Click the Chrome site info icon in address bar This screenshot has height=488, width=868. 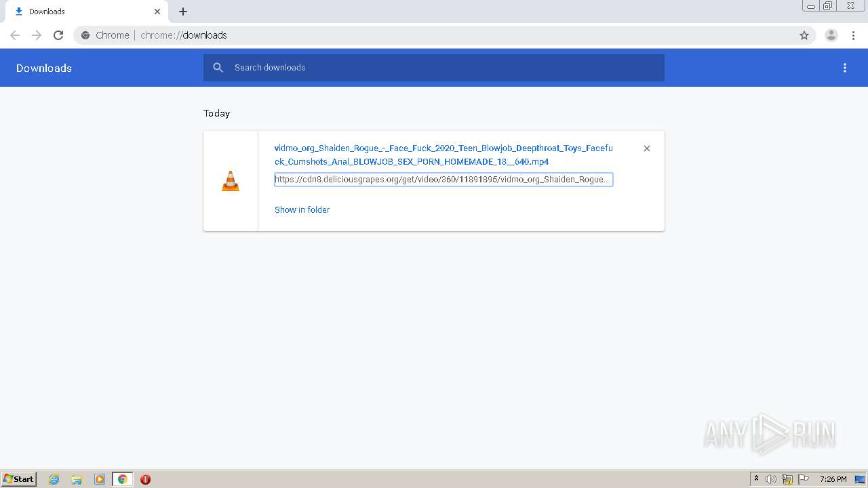(85, 35)
